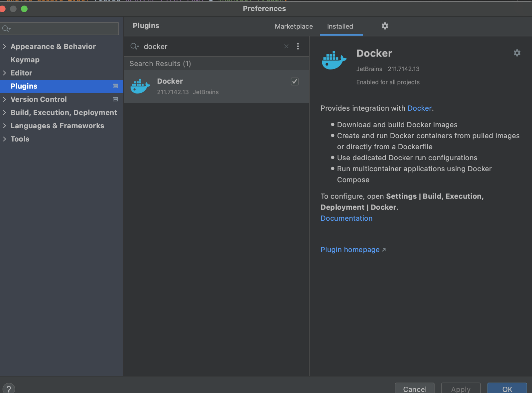Expand the Editor settings tree node
Screen dimensions: 532x393
pyautogui.click(x=5, y=73)
